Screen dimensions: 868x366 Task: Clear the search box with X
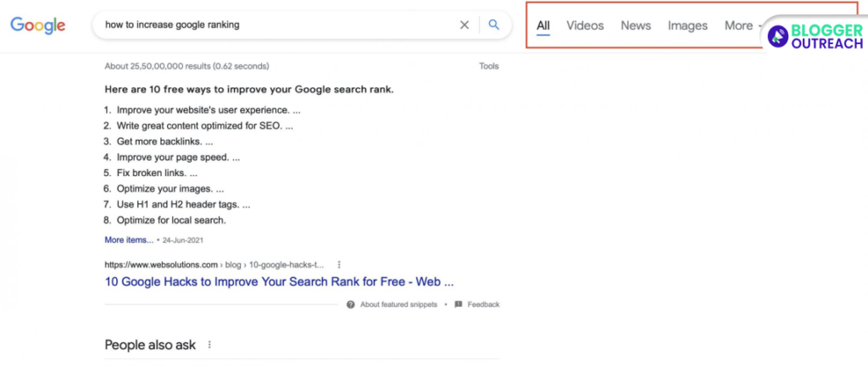click(x=465, y=25)
